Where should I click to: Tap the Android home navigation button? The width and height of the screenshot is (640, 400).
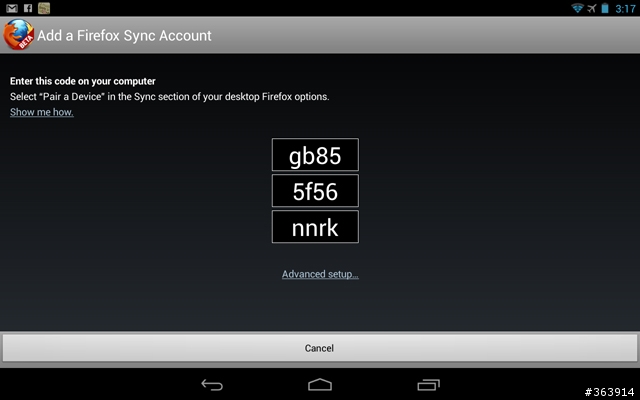(320, 384)
